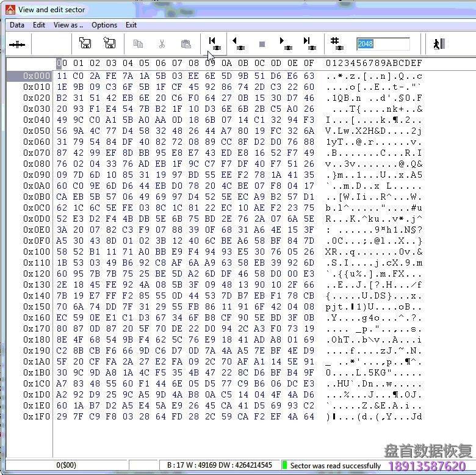Open the Edit menu
The height and width of the screenshot is (475, 476).
coord(39,25)
